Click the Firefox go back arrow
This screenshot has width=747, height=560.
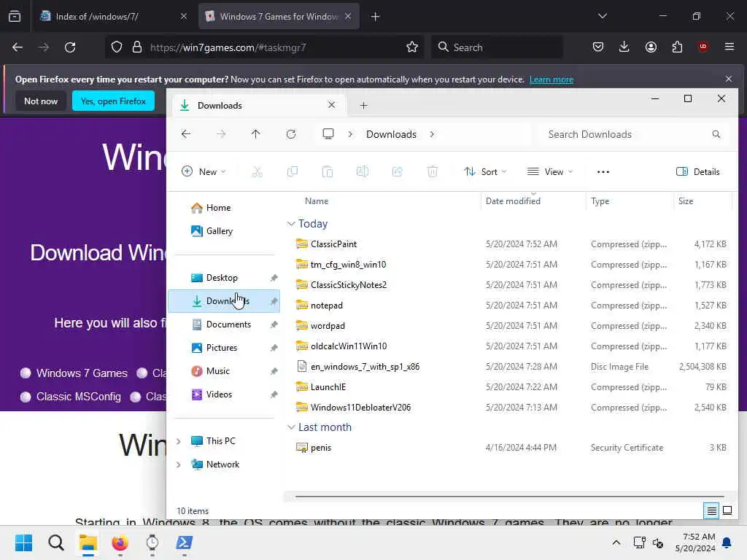click(x=18, y=47)
